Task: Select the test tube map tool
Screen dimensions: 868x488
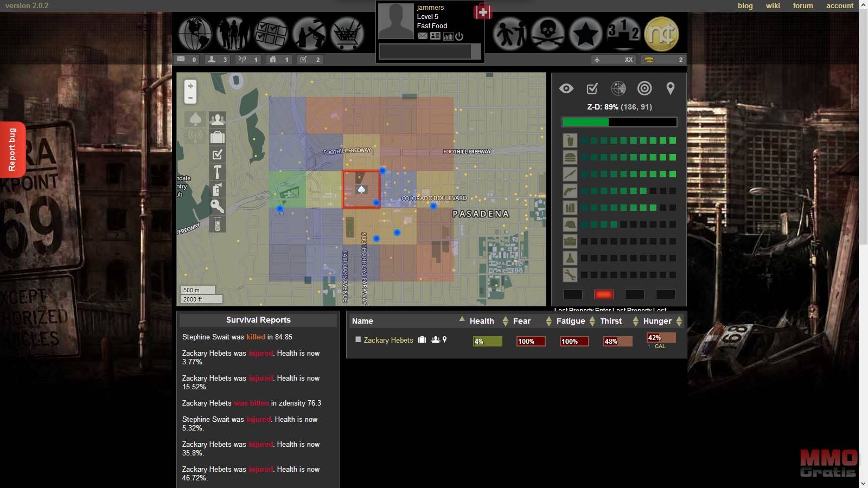Action: click(217, 223)
